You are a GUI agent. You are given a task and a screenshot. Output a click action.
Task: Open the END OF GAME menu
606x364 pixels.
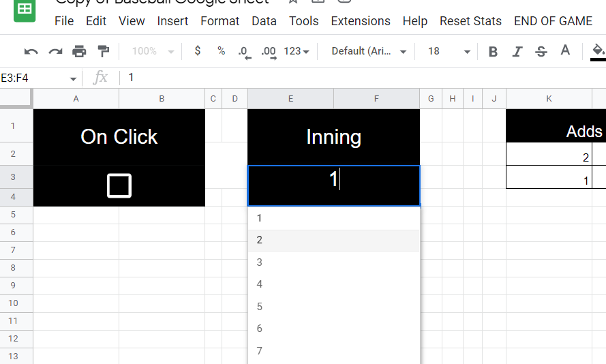(553, 21)
